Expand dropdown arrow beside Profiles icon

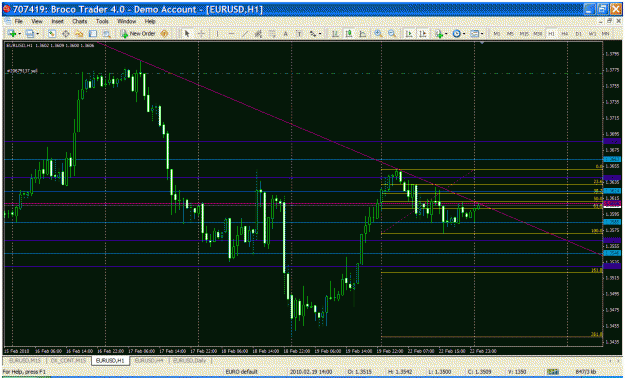click(x=37, y=34)
